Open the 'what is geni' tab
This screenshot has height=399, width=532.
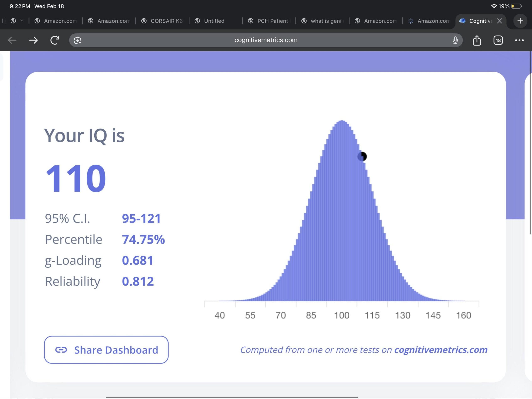pyautogui.click(x=322, y=21)
